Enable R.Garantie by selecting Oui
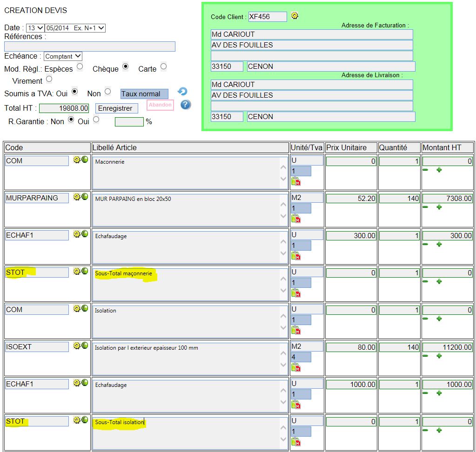This screenshot has height=452, width=476. click(x=96, y=120)
